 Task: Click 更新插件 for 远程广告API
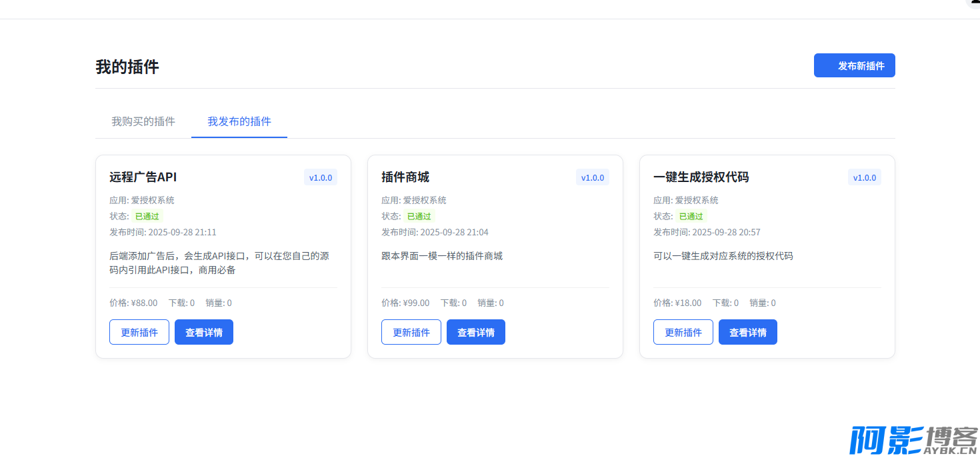tap(139, 332)
